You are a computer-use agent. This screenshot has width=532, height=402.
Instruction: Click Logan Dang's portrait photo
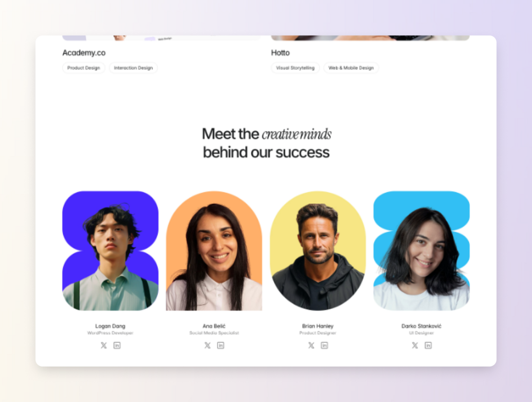tap(110, 251)
